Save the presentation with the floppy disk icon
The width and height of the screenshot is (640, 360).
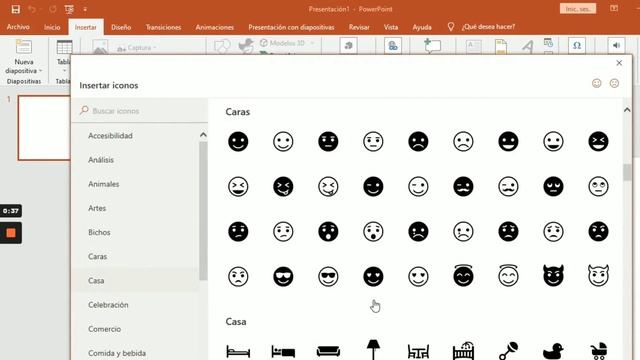[16, 9]
